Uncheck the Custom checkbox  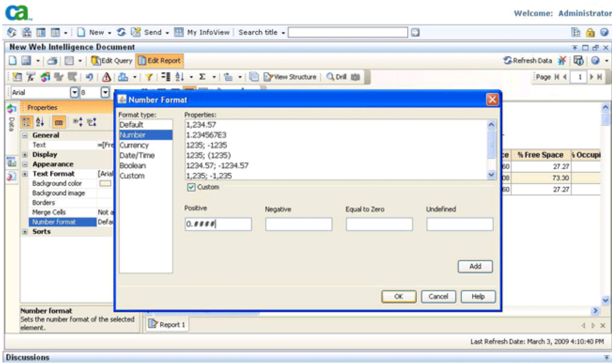pyautogui.click(x=191, y=187)
